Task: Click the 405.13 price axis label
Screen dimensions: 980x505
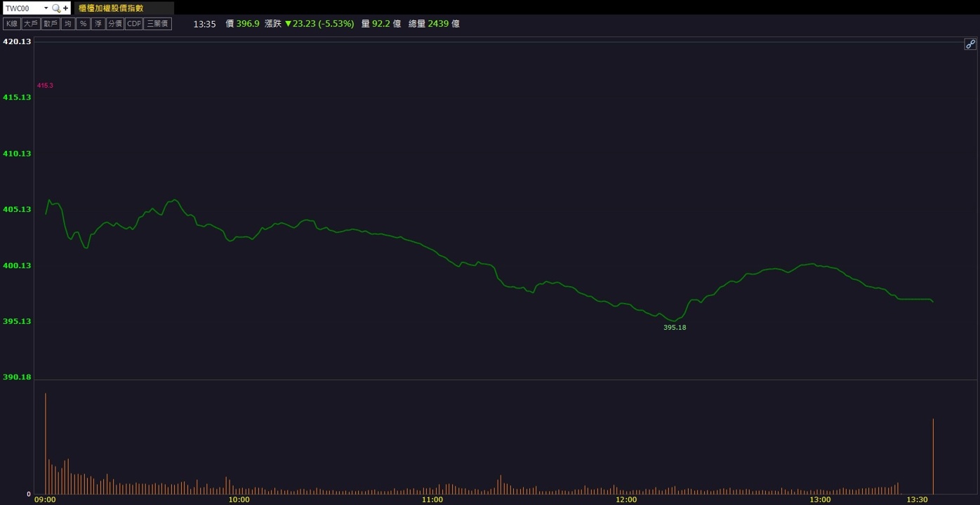Action: 18,210
